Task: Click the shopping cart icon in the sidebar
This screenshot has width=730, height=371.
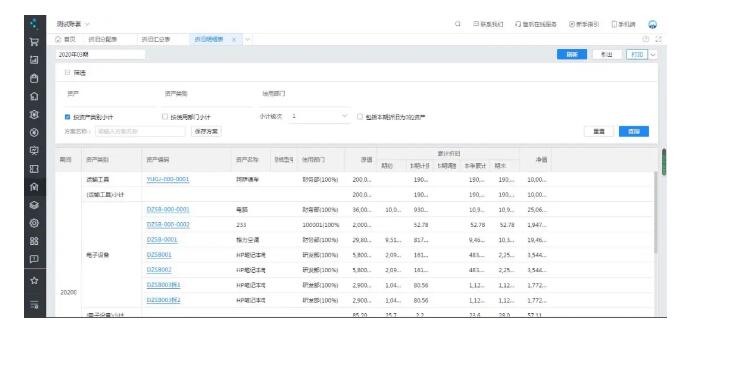Action: (x=34, y=42)
